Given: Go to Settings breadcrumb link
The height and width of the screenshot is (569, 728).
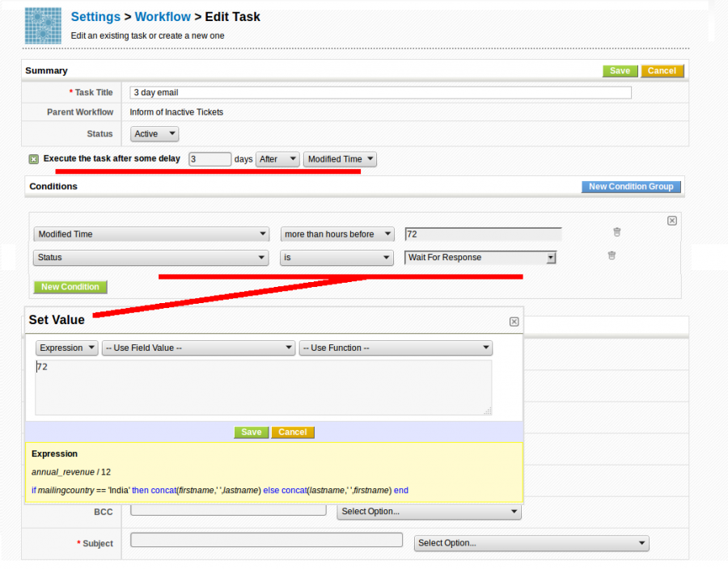Looking at the screenshot, I should (95, 17).
